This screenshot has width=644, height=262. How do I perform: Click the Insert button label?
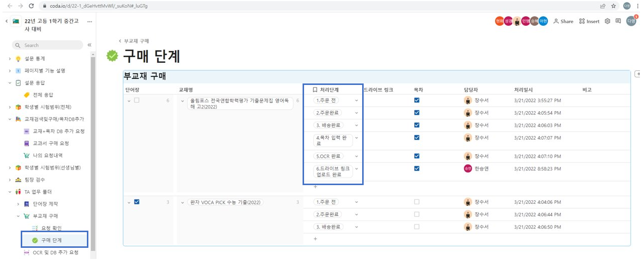click(593, 21)
